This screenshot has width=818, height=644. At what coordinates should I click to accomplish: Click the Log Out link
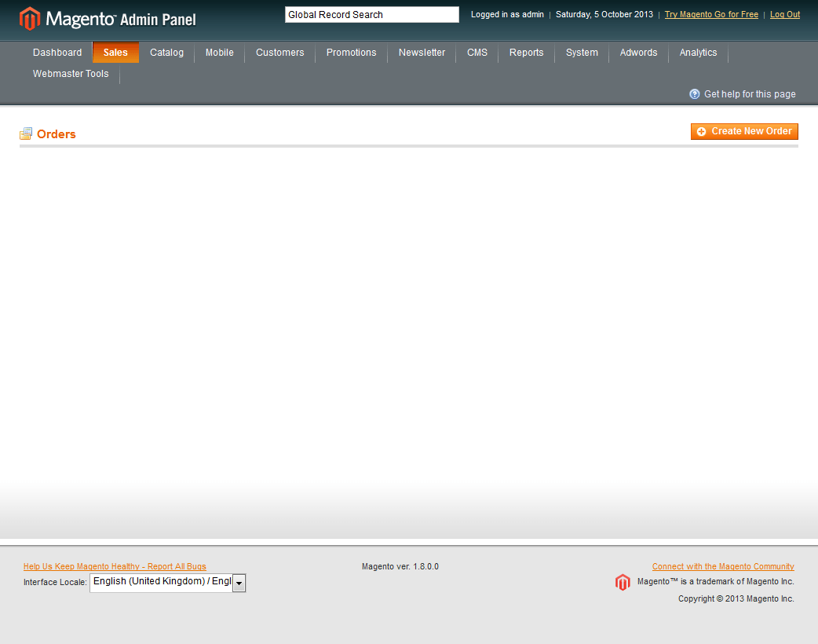coord(784,14)
